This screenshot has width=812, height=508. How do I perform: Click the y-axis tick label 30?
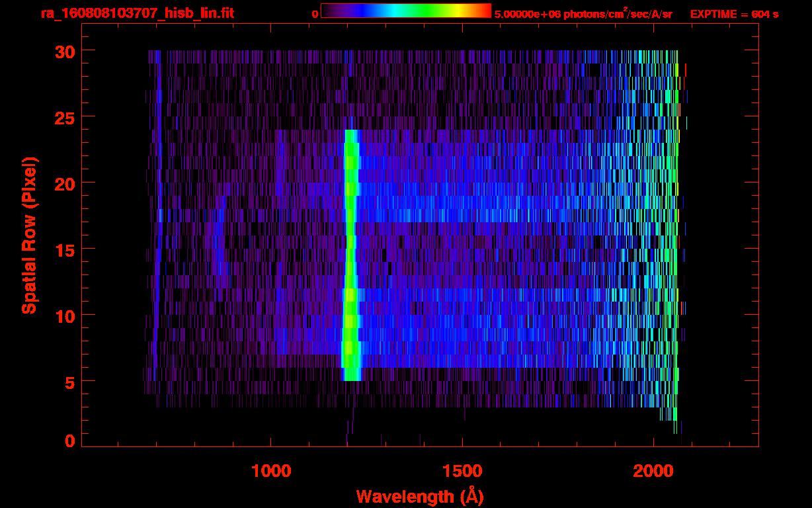(x=65, y=51)
